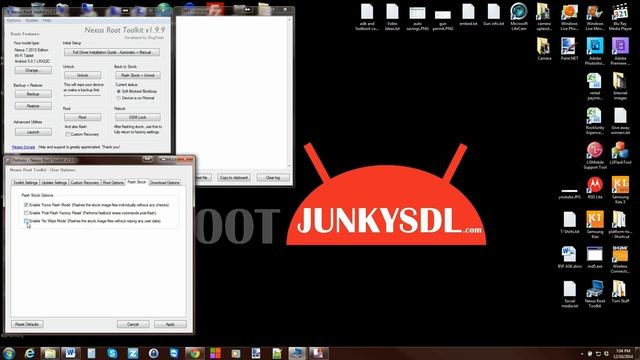Click Please Donate link

click(23, 147)
